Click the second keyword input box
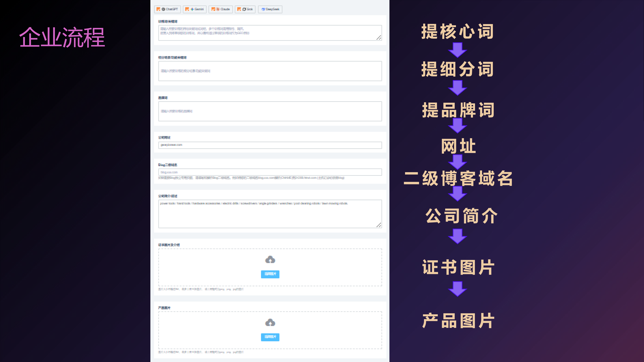Viewport: 644px width, 362px height. coord(270,71)
